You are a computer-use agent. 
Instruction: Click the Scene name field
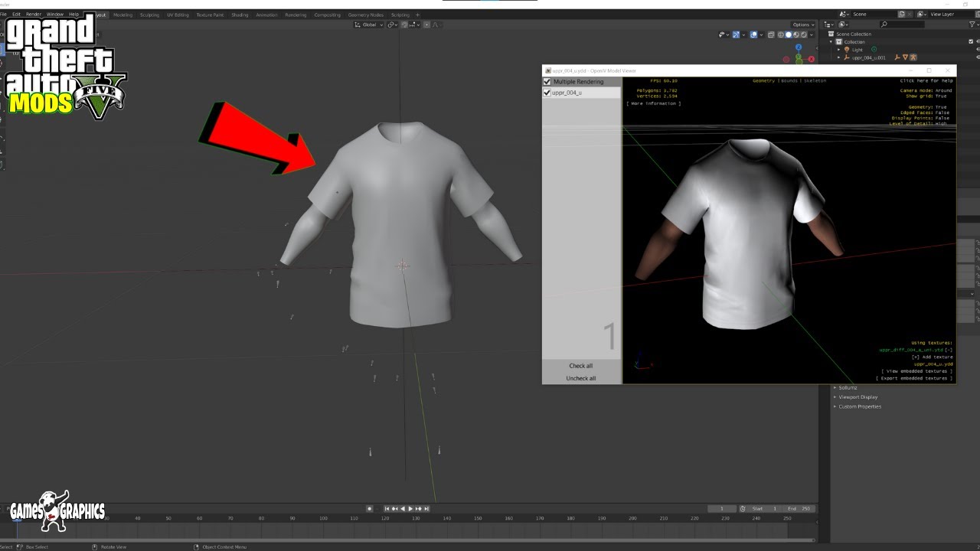[874, 14]
